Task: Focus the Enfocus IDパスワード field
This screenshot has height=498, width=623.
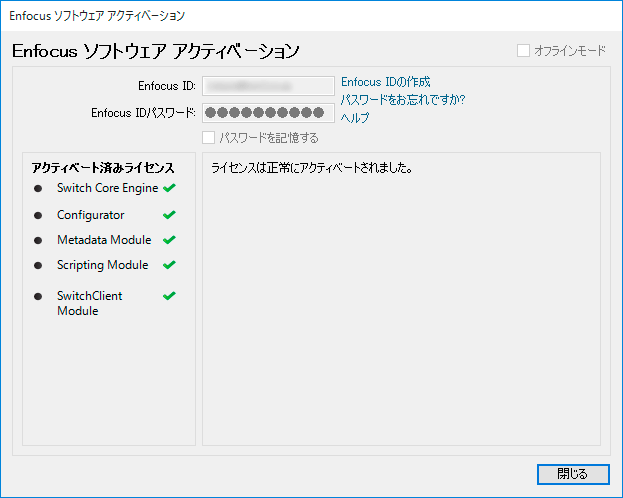Action: (268, 113)
